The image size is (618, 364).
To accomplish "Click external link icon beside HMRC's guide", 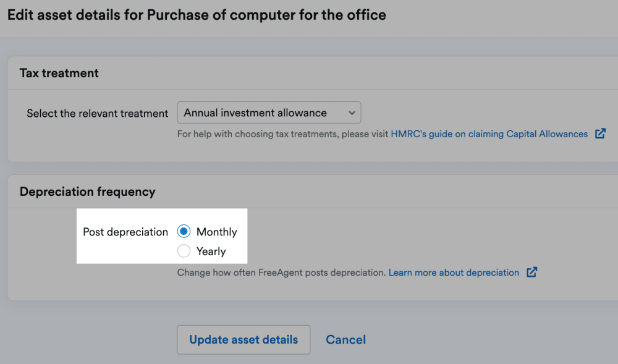I will coord(600,133).
